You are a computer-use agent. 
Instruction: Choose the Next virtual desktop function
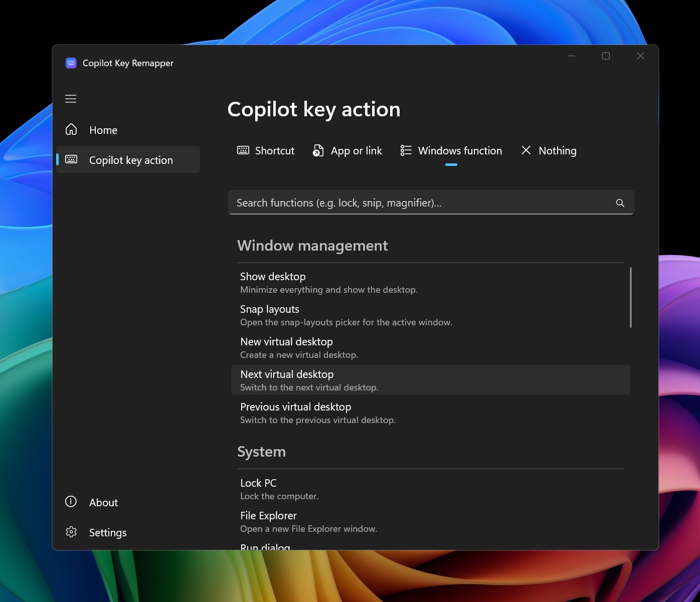[x=431, y=380]
